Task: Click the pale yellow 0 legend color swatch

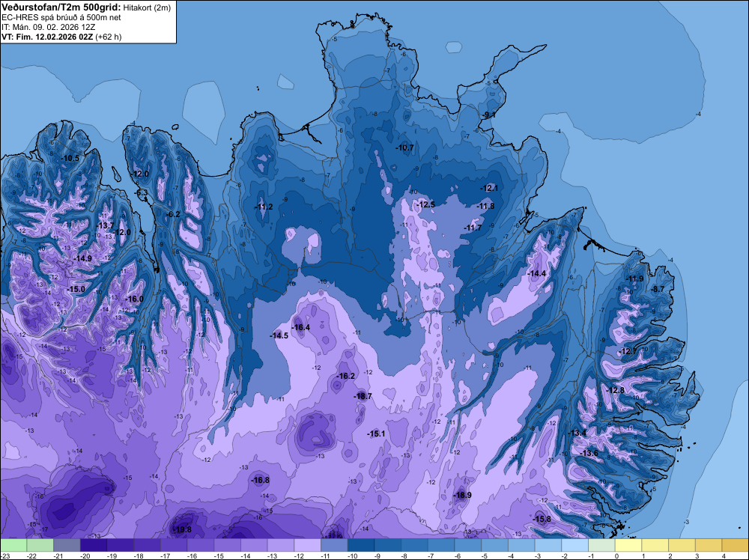Action: pos(628,545)
